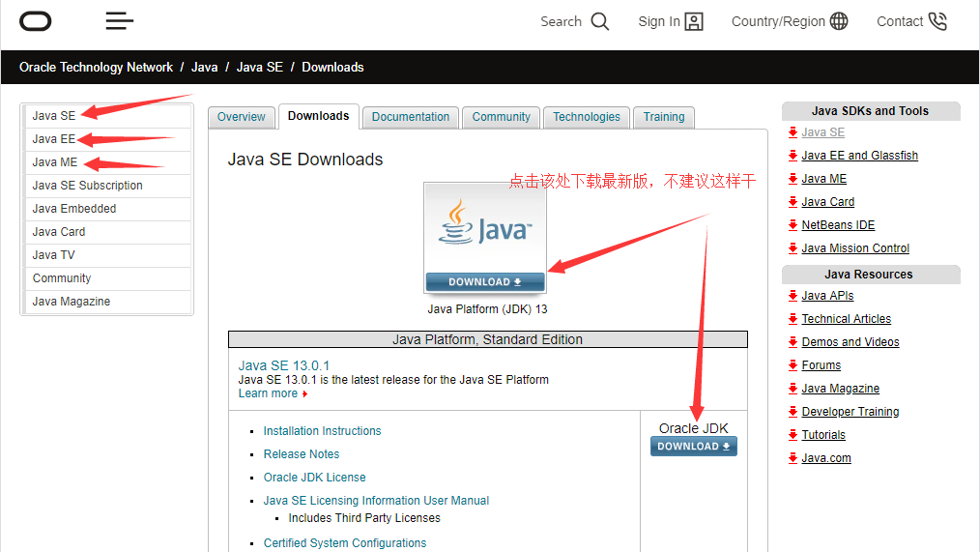The width and height of the screenshot is (980, 552).
Task: Click the Downloads breadcrumb
Action: coord(332,67)
